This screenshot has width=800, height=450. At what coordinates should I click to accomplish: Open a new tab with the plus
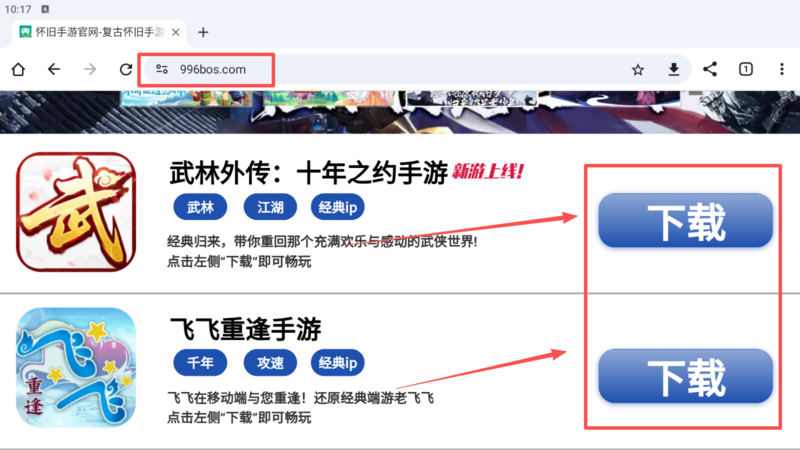pyautogui.click(x=203, y=32)
